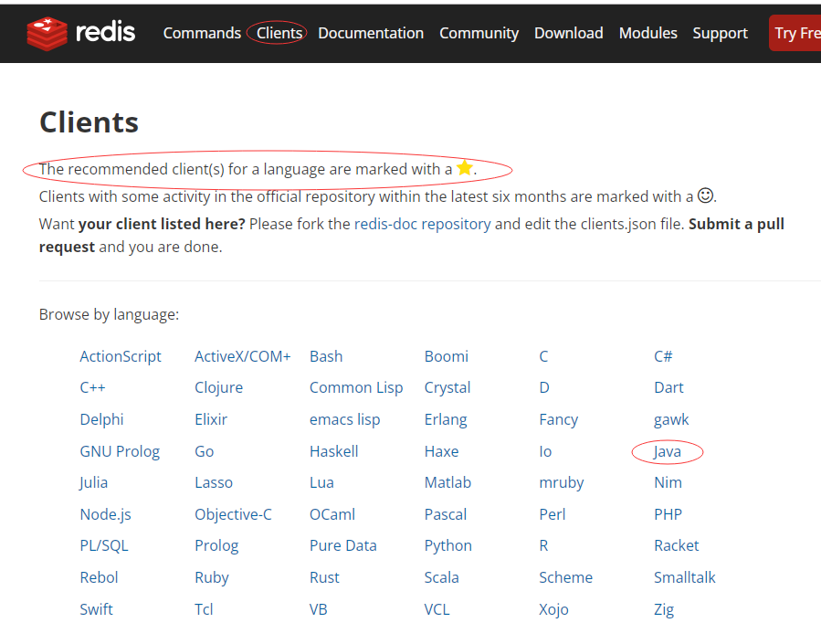Open Dart clients

(x=668, y=388)
